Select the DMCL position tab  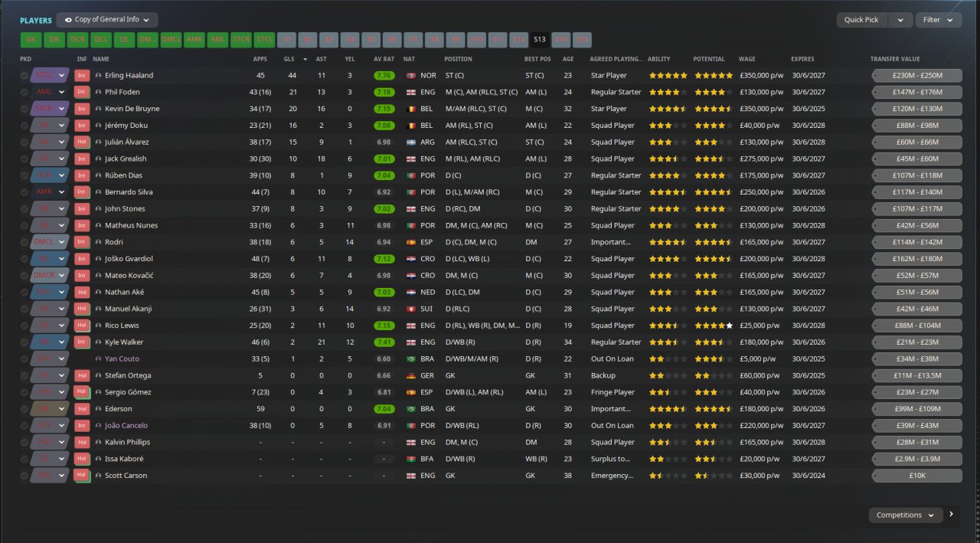tap(171, 39)
